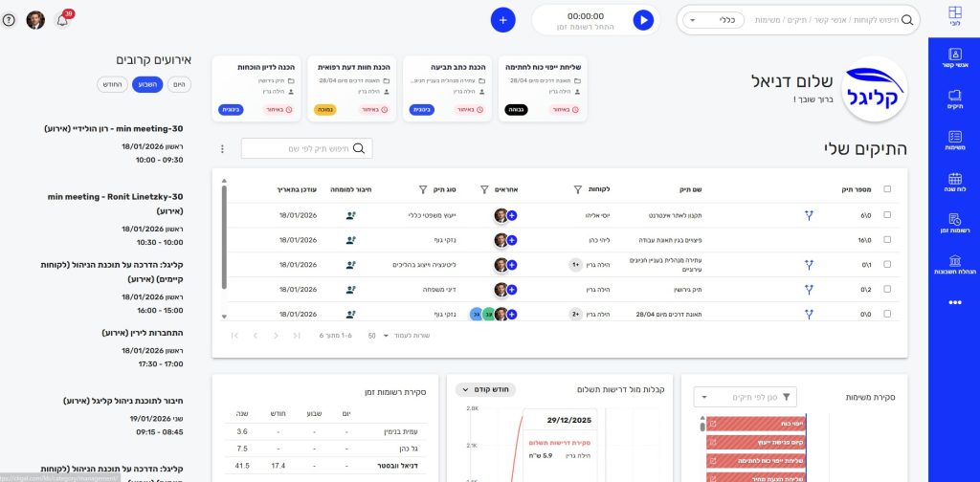
Task: Switch events view to today (היום)
Action: coord(179,84)
